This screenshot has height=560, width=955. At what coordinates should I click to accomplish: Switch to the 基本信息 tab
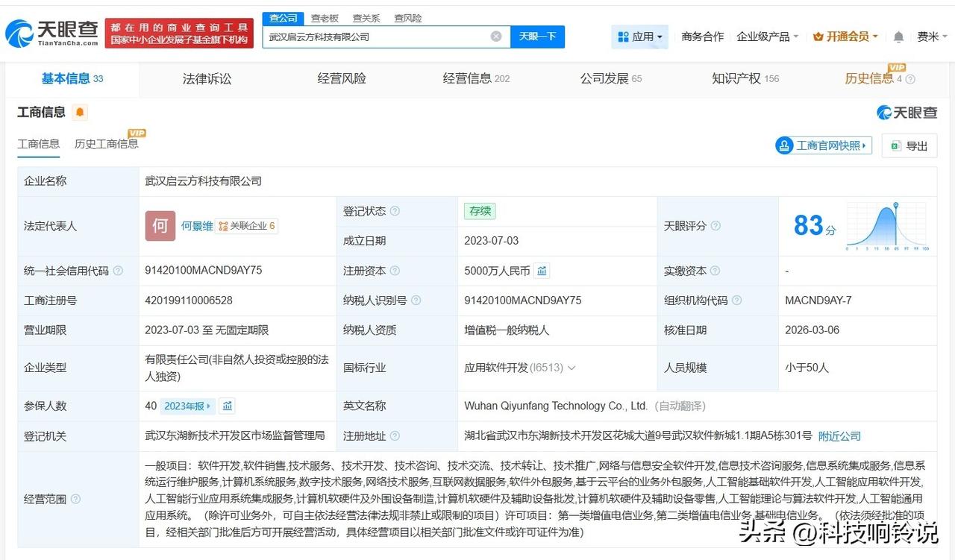pyautogui.click(x=72, y=78)
